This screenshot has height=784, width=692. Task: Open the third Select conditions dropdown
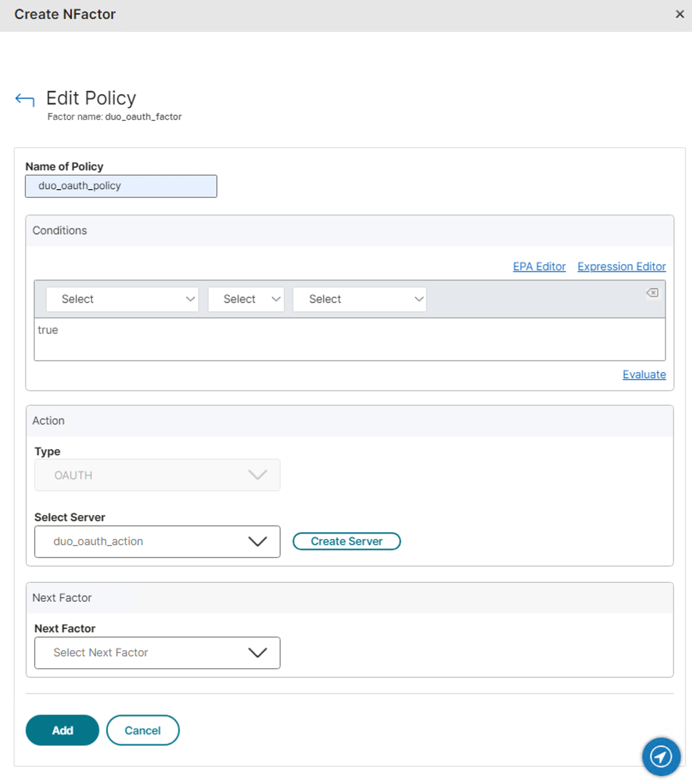[x=359, y=299]
